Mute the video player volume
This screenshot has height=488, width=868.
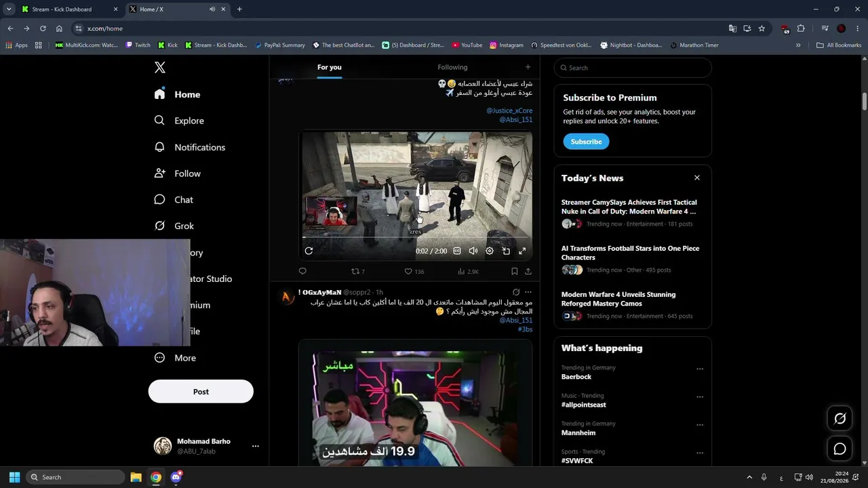pyautogui.click(x=473, y=251)
